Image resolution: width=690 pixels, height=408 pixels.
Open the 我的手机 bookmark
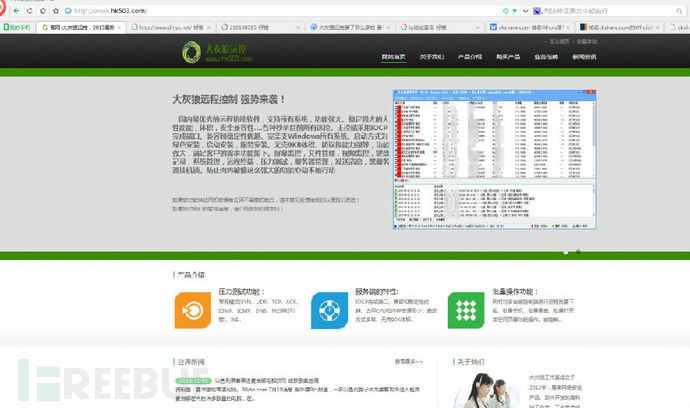pos(17,27)
